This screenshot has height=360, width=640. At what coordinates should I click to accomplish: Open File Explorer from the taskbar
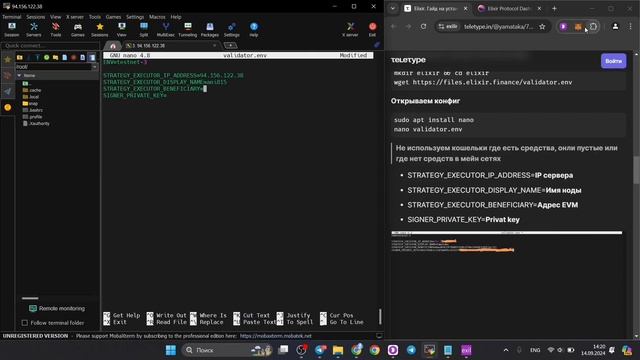pyautogui.click(x=338, y=350)
